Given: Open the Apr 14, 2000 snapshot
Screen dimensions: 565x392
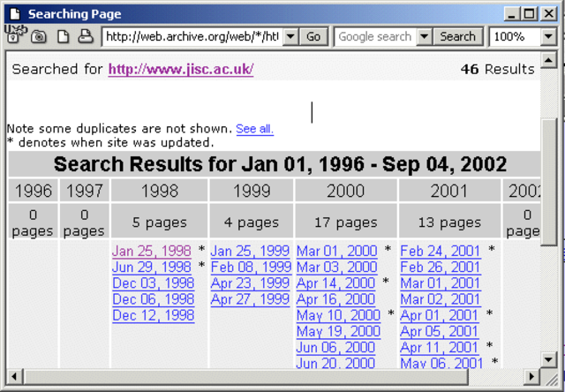Looking at the screenshot, I should tap(335, 283).
